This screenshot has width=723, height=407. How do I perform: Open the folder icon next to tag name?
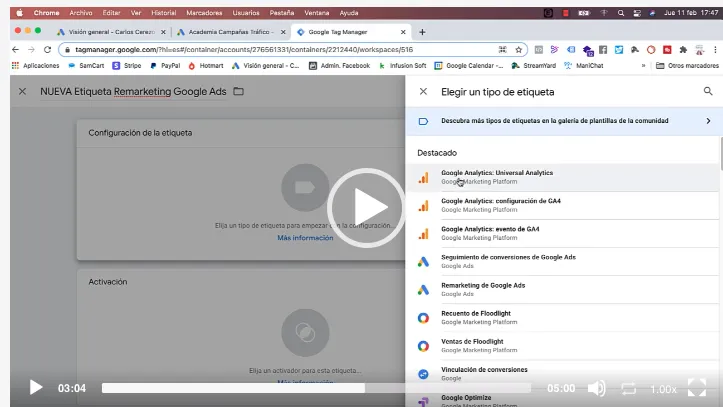(x=238, y=91)
